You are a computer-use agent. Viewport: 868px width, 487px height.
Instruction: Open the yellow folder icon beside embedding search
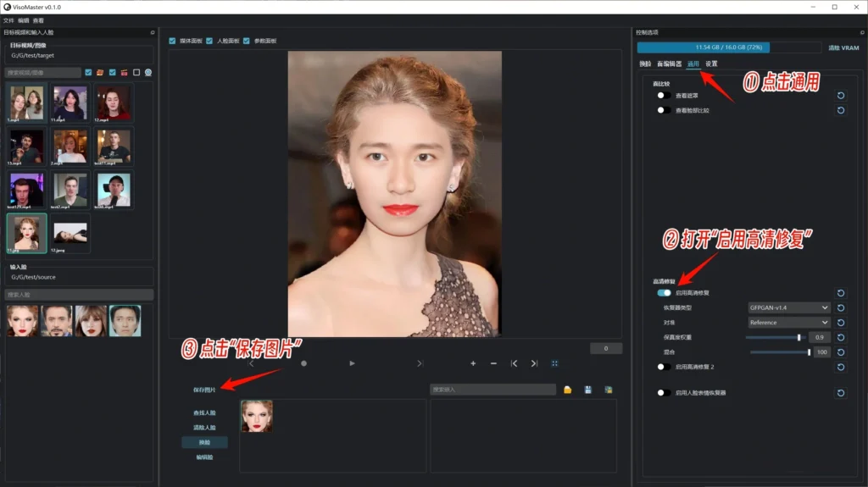point(568,390)
